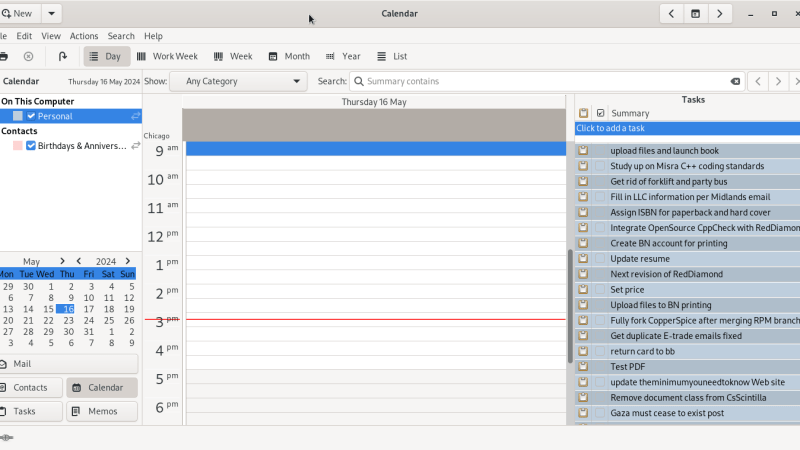The height and width of the screenshot is (450, 800).
Task: Go to next year in mini calendar
Action: (x=128, y=261)
